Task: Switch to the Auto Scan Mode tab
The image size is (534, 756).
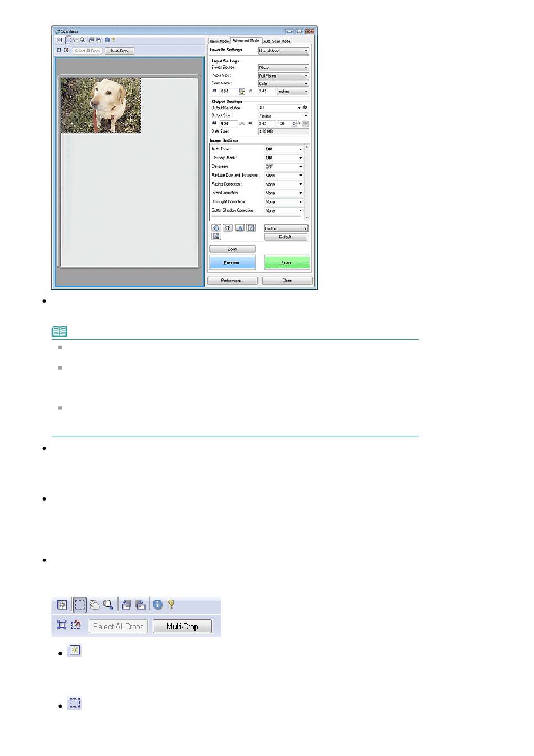Action: 277,41
